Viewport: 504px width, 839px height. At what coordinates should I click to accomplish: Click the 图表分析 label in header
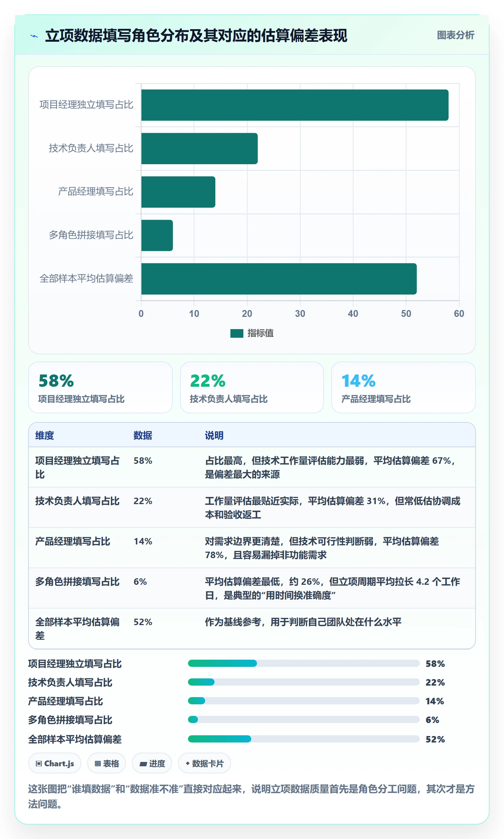pyautogui.click(x=455, y=35)
